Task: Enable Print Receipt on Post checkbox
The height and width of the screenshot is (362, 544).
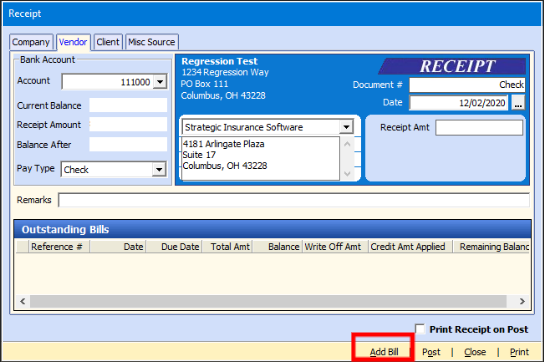Action: [419, 329]
